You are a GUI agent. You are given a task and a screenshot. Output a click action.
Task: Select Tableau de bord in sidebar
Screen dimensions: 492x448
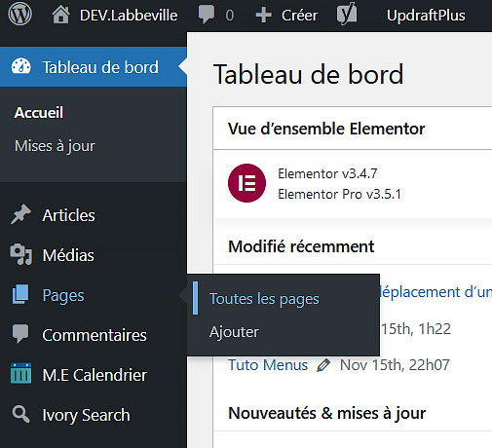100,67
